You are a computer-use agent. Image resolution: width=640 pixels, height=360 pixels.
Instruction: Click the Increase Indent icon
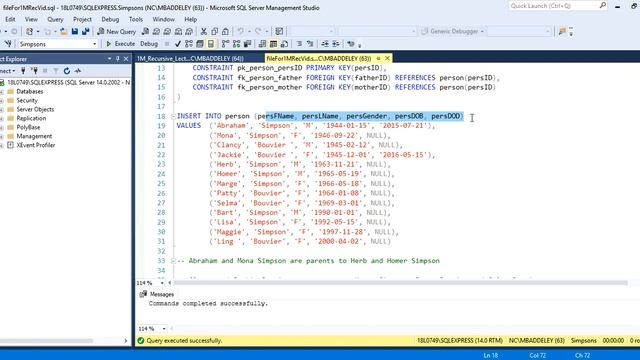pyautogui.click(x=336, y=44)
